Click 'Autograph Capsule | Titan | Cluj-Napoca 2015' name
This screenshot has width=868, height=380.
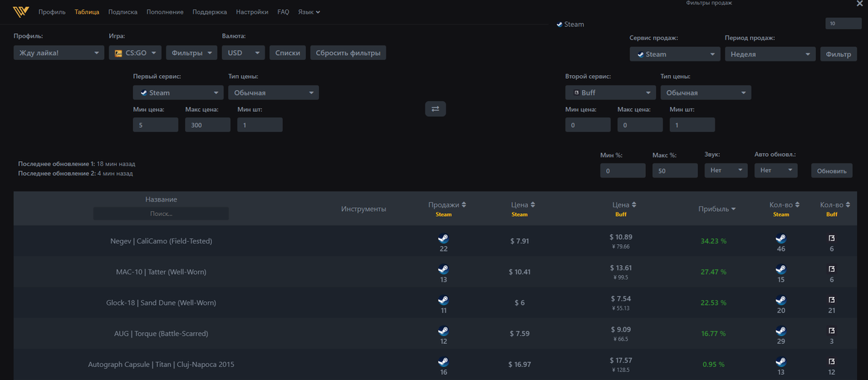click(x=161, y=364)
